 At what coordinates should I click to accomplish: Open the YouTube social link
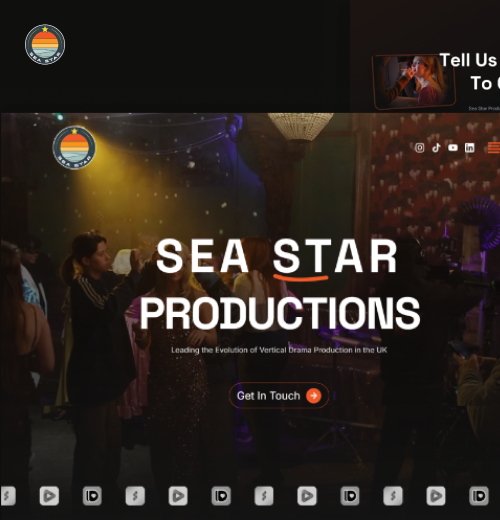(x=453, y=148)
